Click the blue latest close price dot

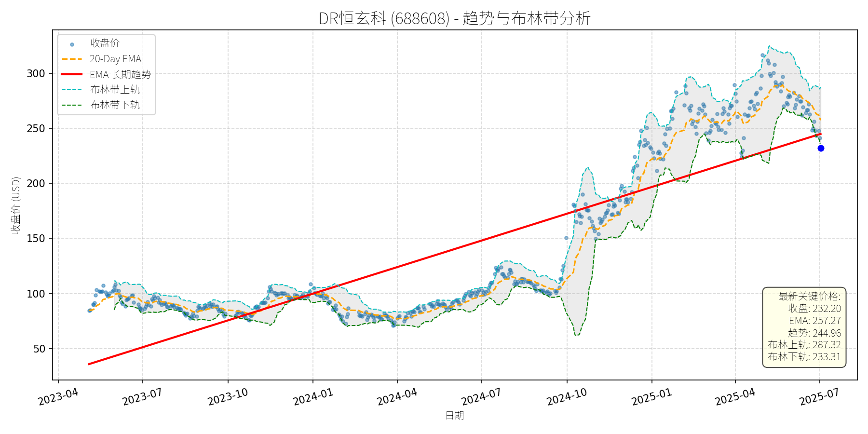point(821,149)
